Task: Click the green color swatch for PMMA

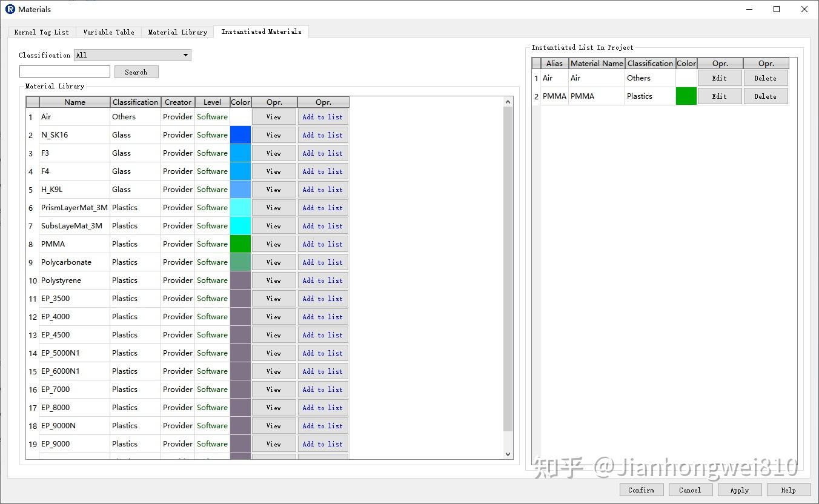Action: (240, 244)
